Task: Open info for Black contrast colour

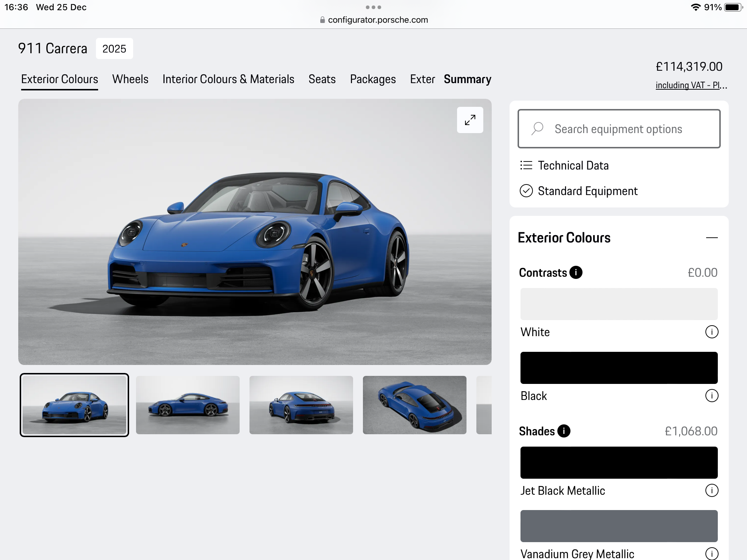Action: tap(711, 396)
